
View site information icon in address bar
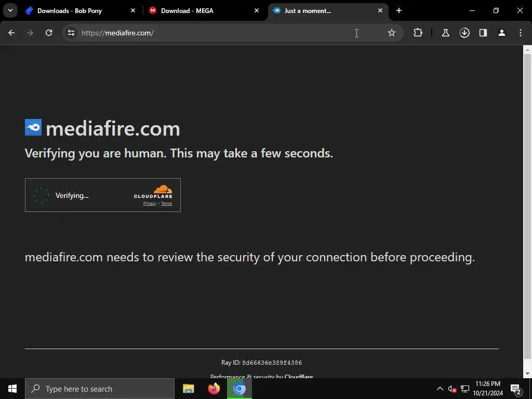[71, 33]
